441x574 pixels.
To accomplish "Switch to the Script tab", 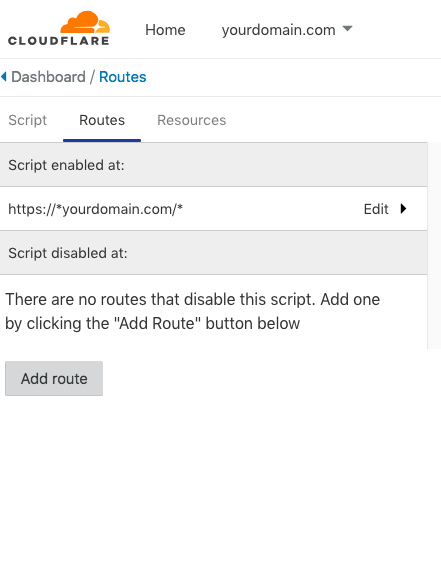I will coord(27,120).
